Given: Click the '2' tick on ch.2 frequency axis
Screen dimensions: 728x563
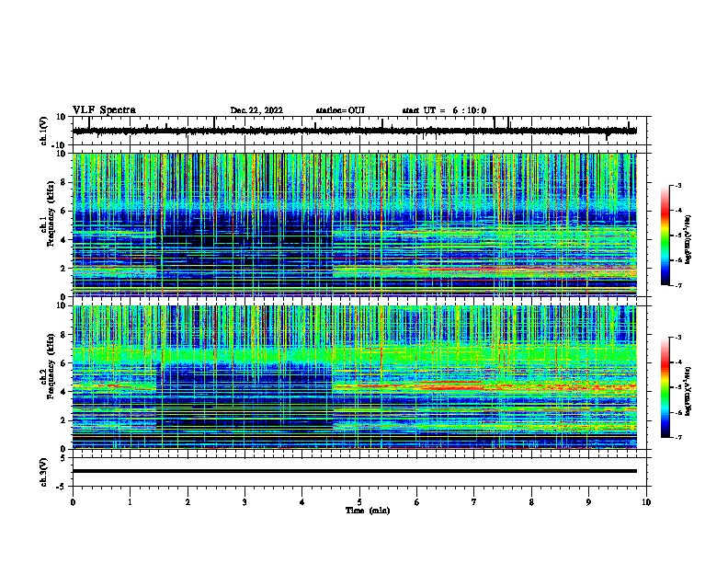Looking at the screenshot, I should tap(63, 420).
